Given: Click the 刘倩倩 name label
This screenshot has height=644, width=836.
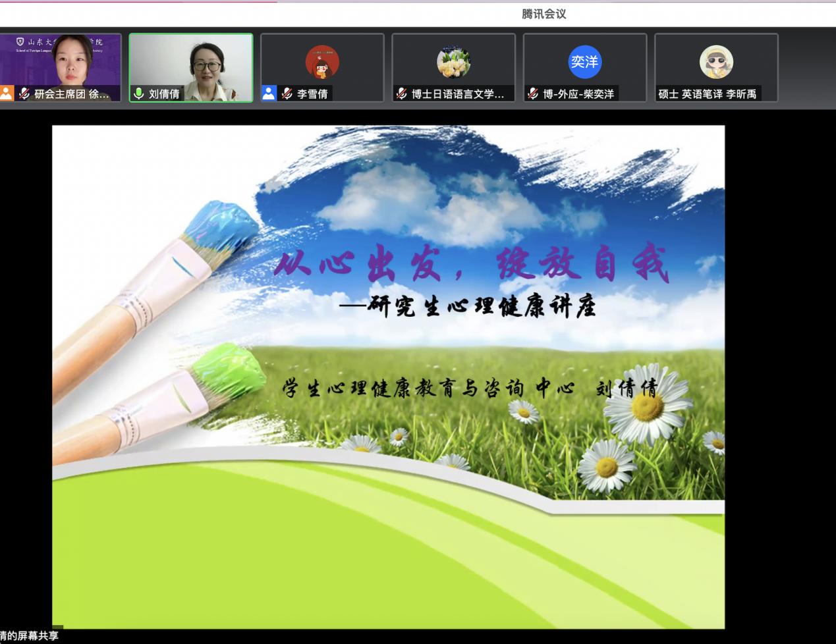Looking at the screenshot, I should tap(164, 94).
